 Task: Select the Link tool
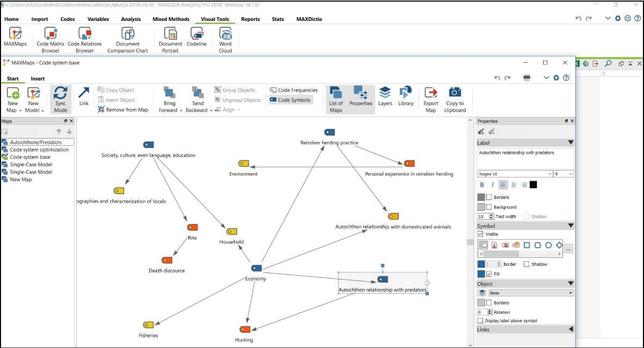(84, 93)
